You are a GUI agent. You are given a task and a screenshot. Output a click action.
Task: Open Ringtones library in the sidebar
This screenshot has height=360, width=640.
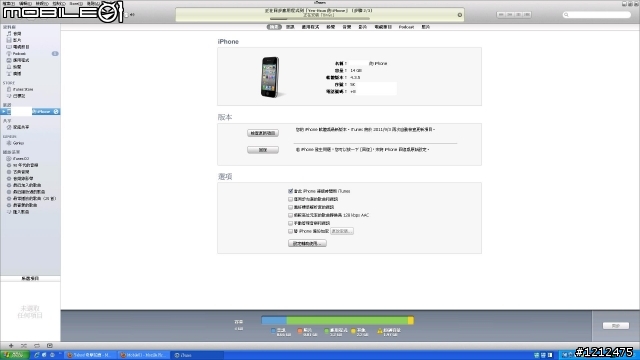click(17, 67)
